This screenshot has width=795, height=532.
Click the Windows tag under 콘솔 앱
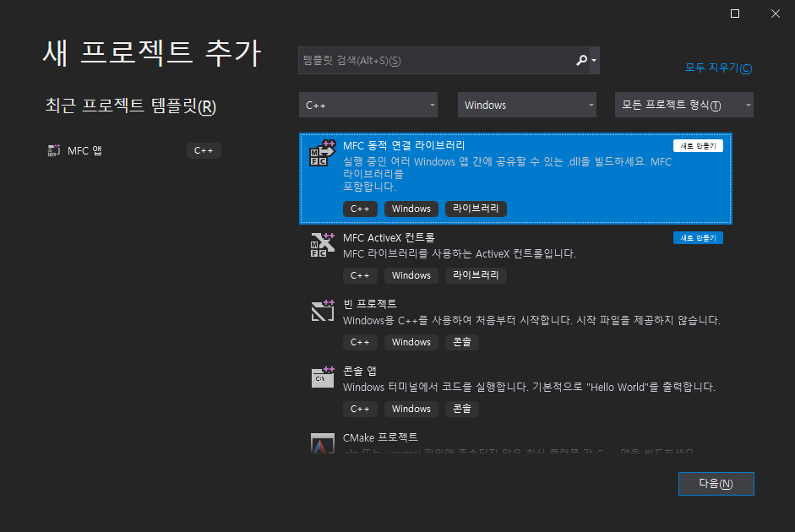tap(411, 409)
